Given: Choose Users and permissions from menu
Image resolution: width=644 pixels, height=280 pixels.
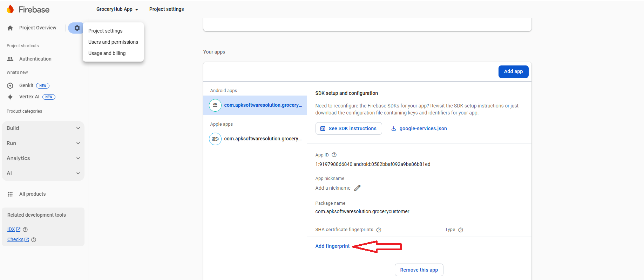Looking at the screenshot, I should [113, 42].
